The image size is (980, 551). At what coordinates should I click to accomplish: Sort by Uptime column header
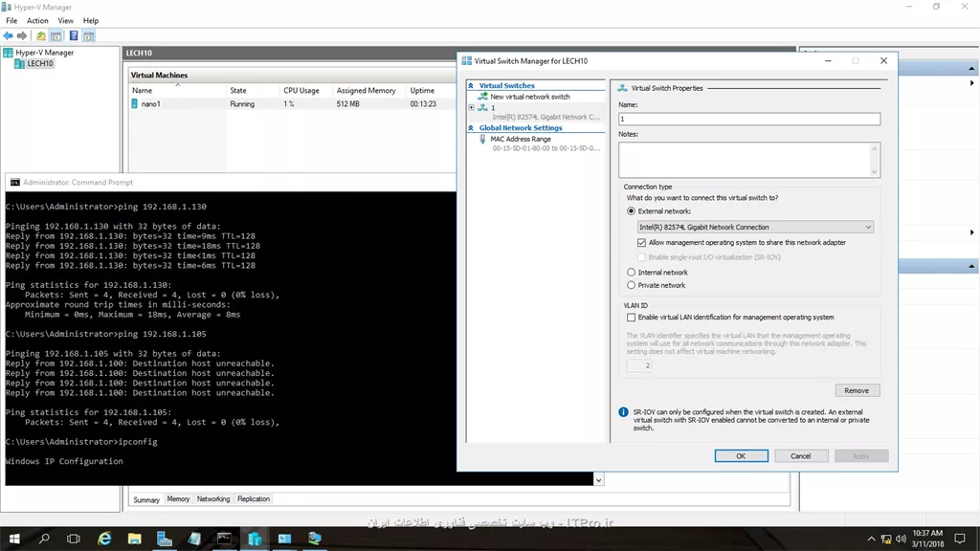click(x=432, y=91)
